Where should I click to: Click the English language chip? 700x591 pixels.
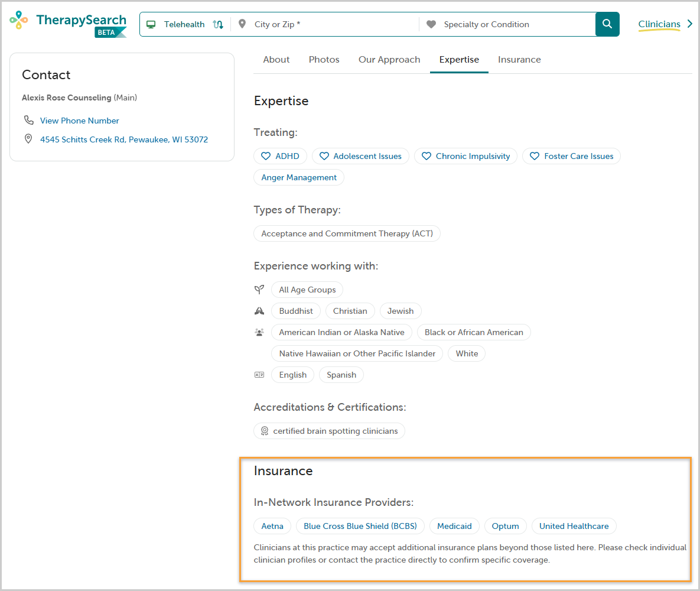click(293, 375)
